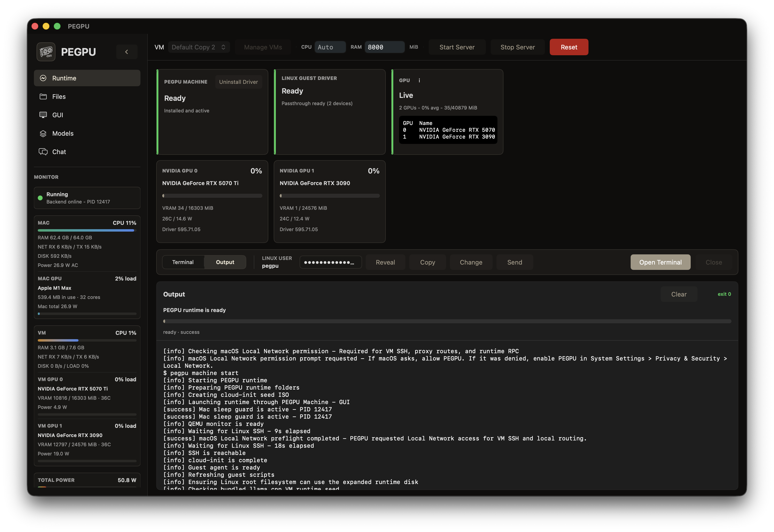Click the 'RAM 62.4 GB / 64.0 GB' text
Image resolution: width=774 pixels, height=532 pixels.
(65, 238)
